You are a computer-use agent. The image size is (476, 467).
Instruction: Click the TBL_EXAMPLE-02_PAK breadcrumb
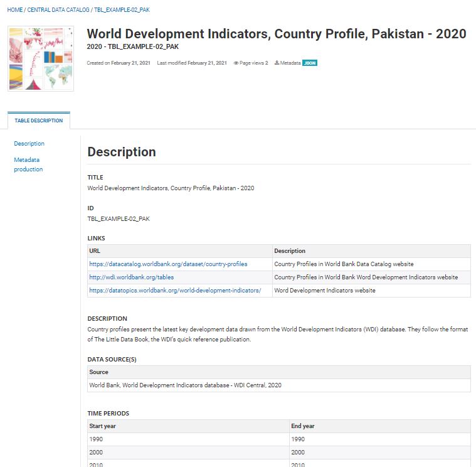tap(122, 10)
